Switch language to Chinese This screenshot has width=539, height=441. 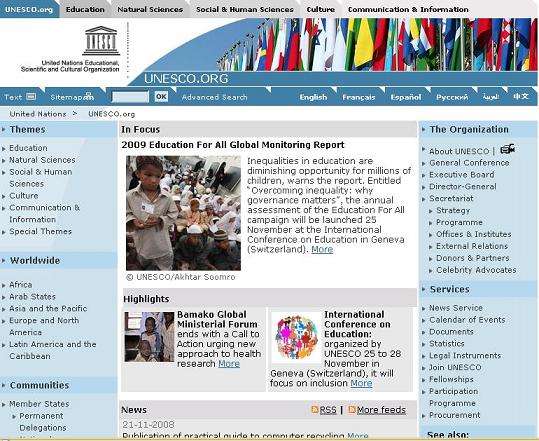(520, 97)
